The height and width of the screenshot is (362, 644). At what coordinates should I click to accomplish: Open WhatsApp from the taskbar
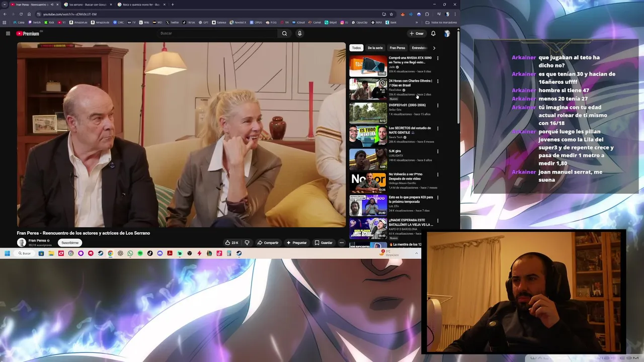coord(130,253)
